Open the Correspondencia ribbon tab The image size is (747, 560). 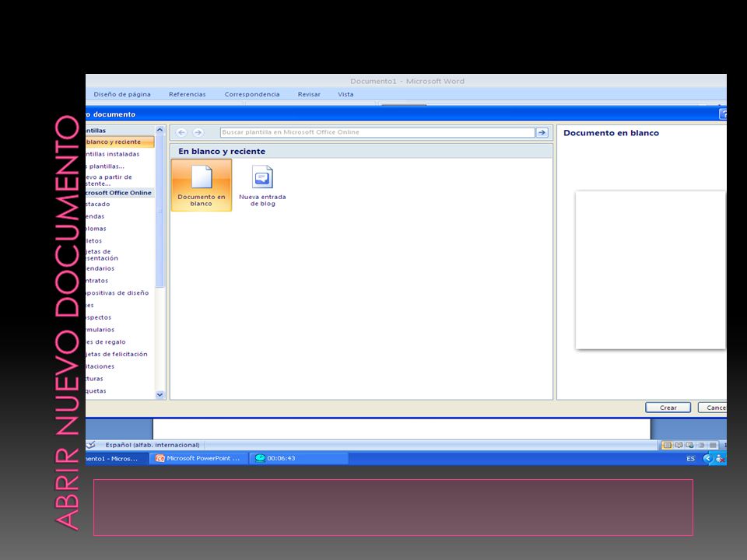pos(252,94)
